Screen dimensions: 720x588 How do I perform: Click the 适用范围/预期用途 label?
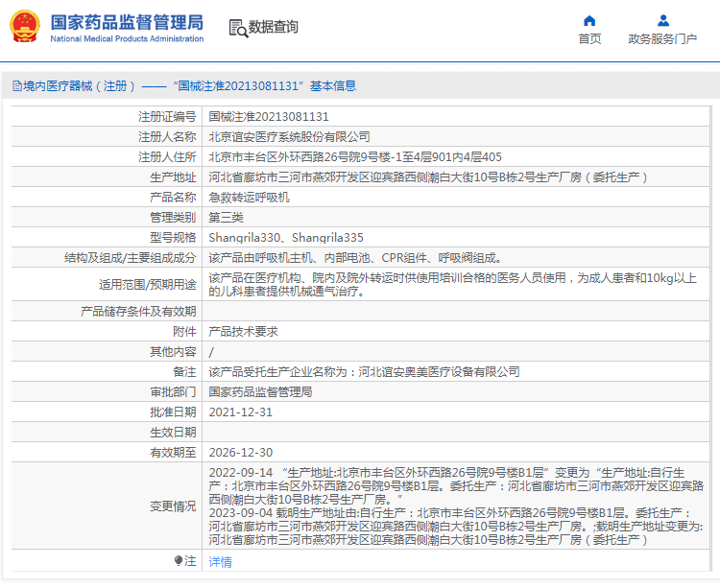[x=148, y=284]
